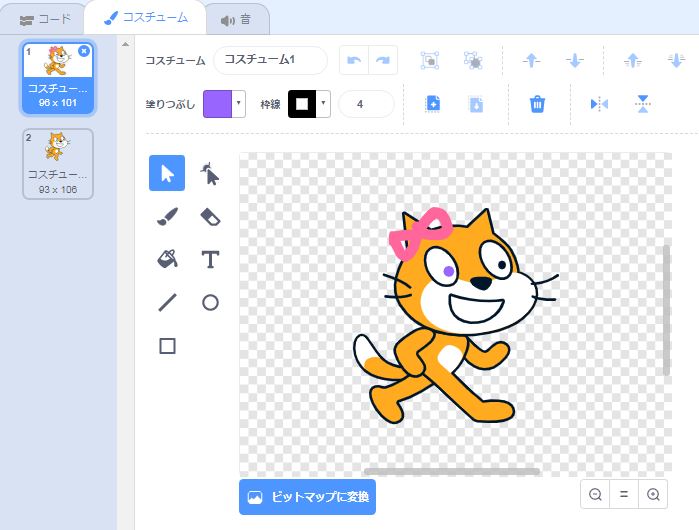Click the pink bow on the cat

(419, 233)
